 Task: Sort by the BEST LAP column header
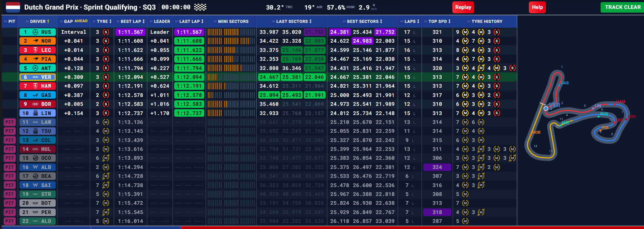[x=131, y=21]
